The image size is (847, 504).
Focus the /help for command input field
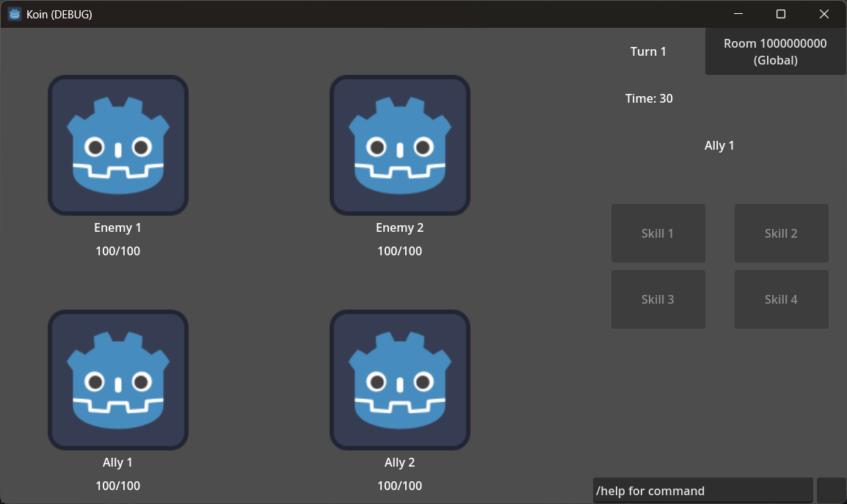[x=702, y=491]
